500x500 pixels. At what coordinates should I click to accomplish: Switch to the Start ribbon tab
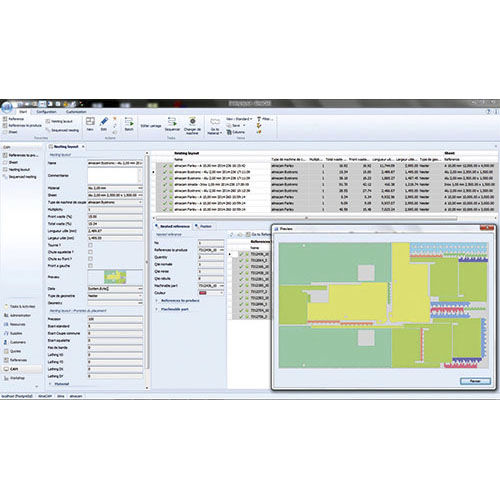tap(22, 112)
